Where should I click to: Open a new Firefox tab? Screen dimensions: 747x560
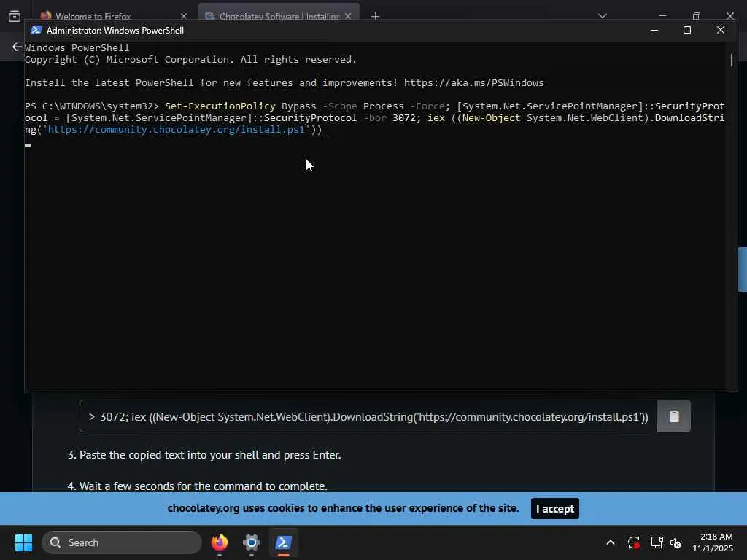(376, 16)
